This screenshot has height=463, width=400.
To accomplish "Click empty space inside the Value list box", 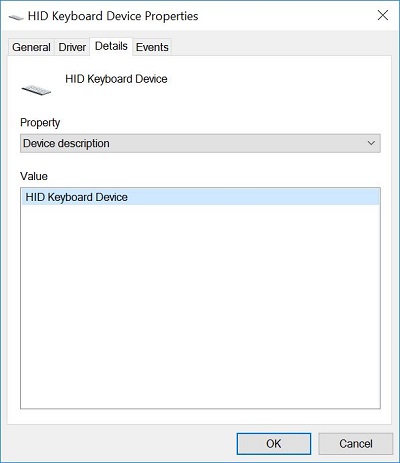I will click(200, 306).
